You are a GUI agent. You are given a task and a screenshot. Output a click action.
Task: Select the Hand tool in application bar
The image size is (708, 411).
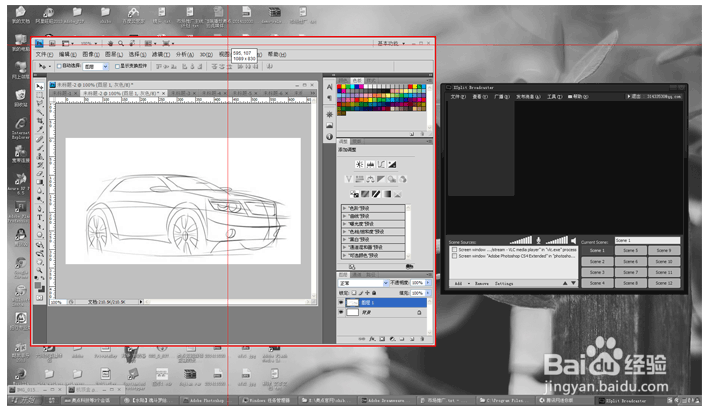110,43
